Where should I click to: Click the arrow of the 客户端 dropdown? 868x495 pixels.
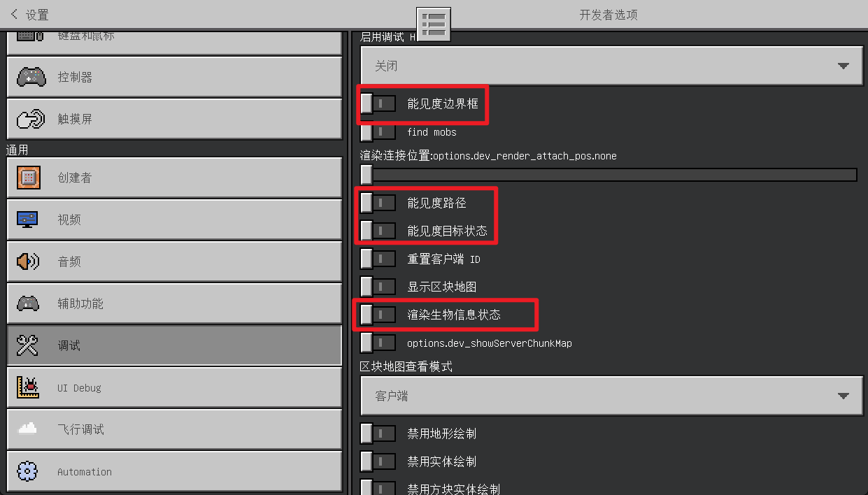(x=843, y=396)
